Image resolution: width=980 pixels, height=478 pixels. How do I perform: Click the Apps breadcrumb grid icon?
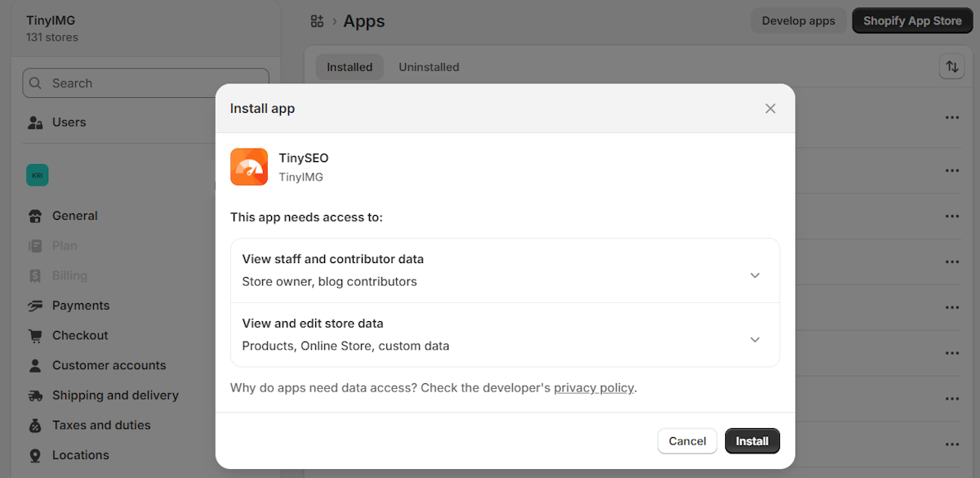point(318,21)
